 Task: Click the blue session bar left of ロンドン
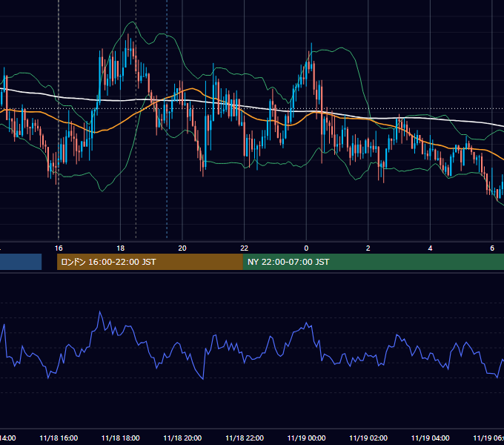21,262
